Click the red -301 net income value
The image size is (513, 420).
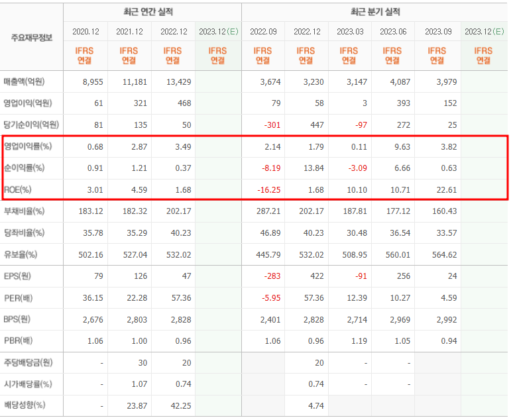pos(272,125)
